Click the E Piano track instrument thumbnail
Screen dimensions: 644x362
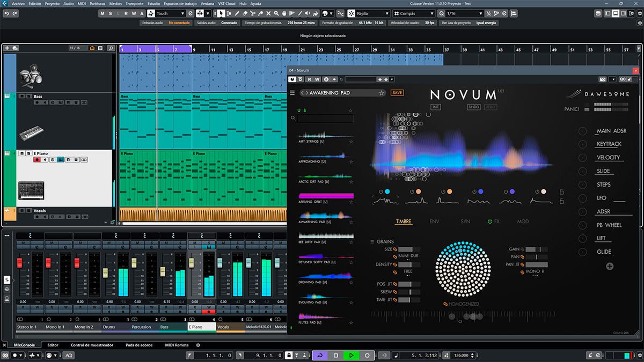click(x=31, y=190)
